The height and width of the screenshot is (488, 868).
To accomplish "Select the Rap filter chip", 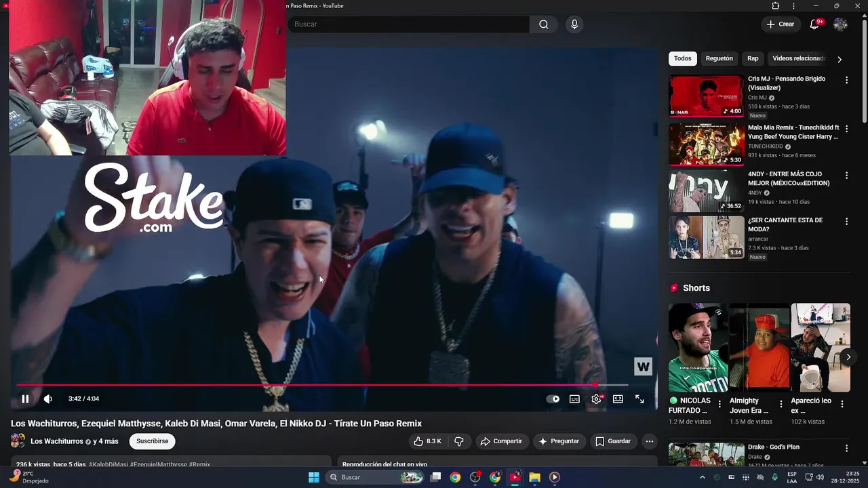I will click(x=753, y=58).
